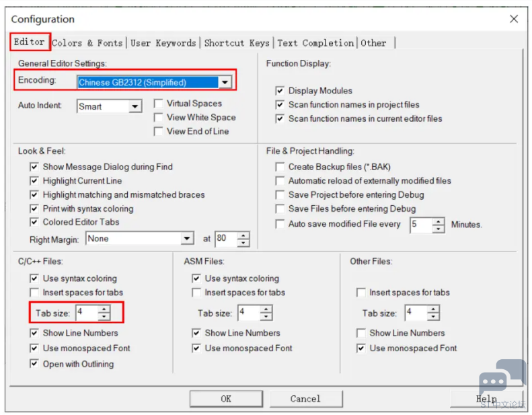The image size is (532, 415).
Task: Enable Save Project before entering Debug
Action: click(x=280, y=195)
